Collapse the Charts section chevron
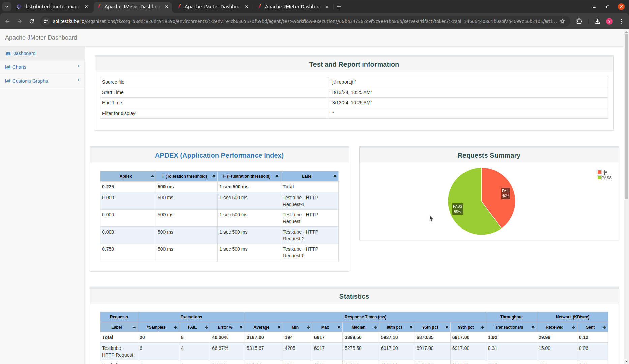Screen dimensions: 629x364 pos(78,66)
